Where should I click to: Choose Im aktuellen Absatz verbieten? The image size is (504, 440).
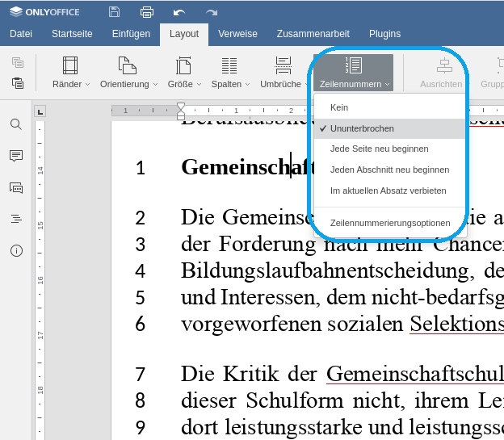[x=390, y=191]
